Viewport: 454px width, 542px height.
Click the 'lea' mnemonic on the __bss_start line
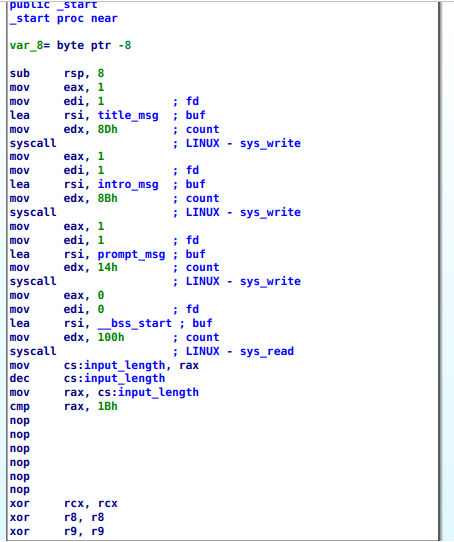20,324
